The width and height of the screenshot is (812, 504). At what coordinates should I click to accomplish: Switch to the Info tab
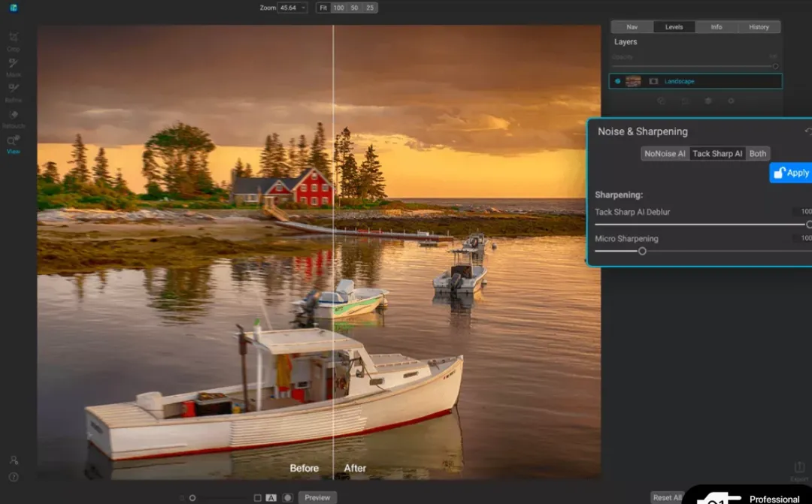tap(717, 27)
